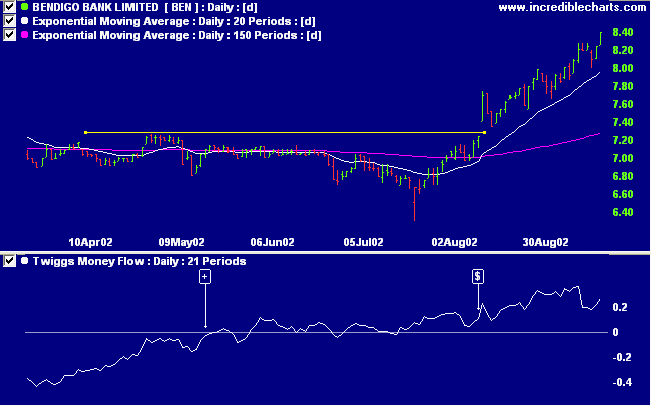651x406 pixels.
Task: Click the 06Jun02 date label
Action: pos(272,242)
